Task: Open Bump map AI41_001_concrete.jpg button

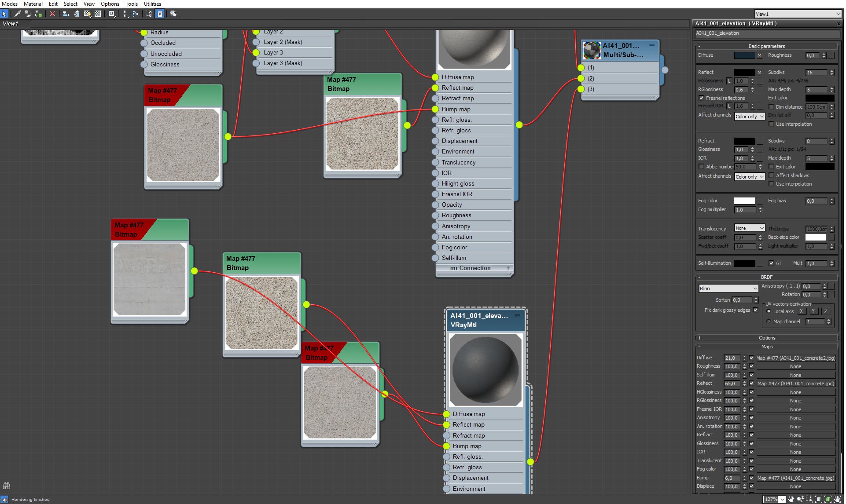Action: 796,478
